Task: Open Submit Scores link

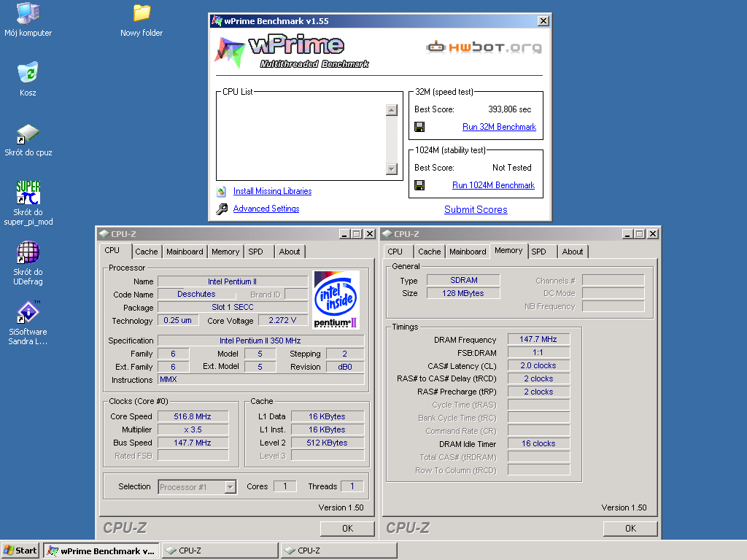Action: [x=476, y=209]
